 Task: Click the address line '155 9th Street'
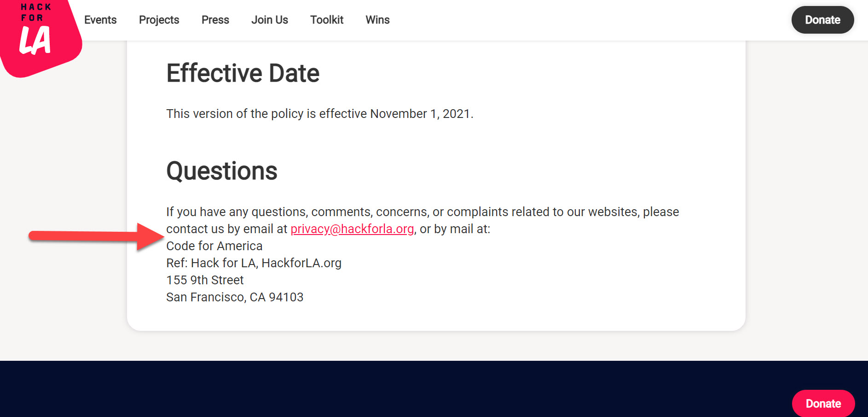205,280
